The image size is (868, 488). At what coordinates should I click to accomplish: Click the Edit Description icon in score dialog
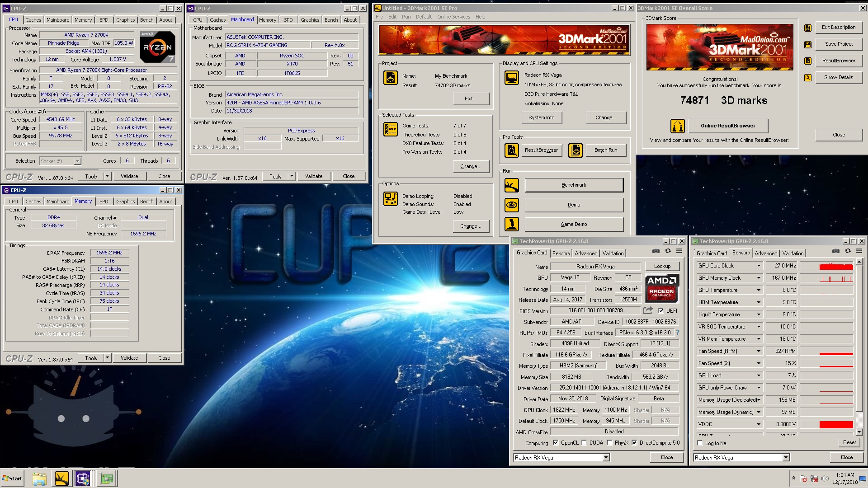[808, 28]
